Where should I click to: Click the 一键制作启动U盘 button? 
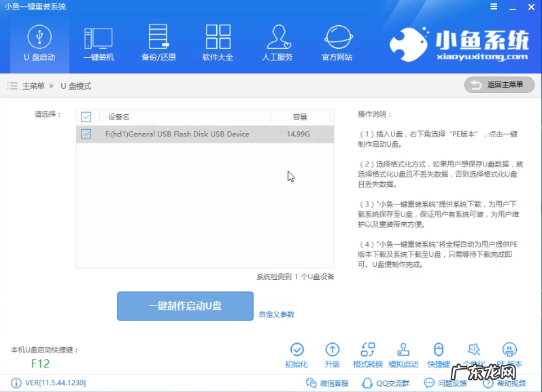pyautogui.click(x=185, y=306)
